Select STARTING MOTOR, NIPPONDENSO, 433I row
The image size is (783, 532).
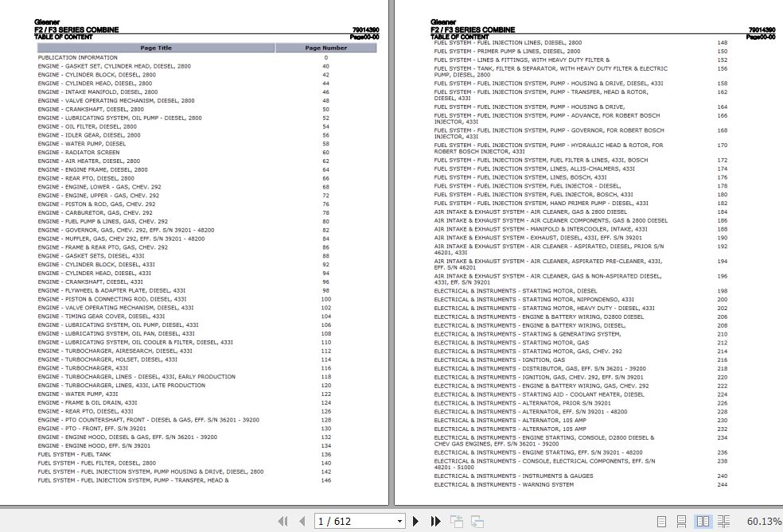click(x=534, y=300)
